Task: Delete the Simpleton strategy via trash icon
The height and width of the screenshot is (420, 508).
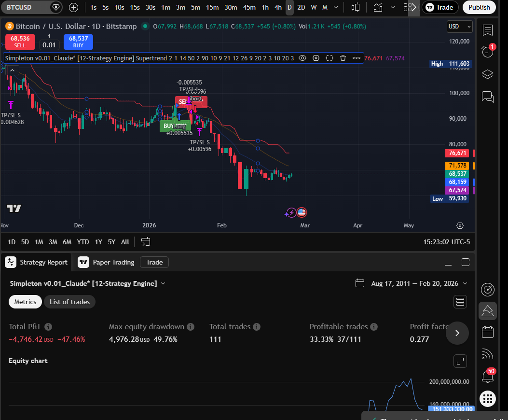Action: pyautogui.click(x=343, y=58)
